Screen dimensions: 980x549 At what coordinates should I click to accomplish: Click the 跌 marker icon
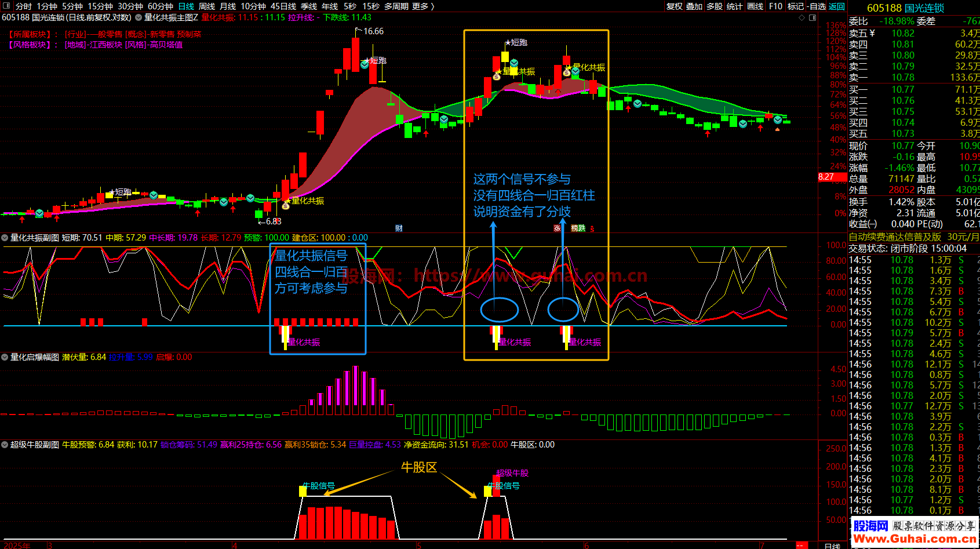tap(582, 228)
